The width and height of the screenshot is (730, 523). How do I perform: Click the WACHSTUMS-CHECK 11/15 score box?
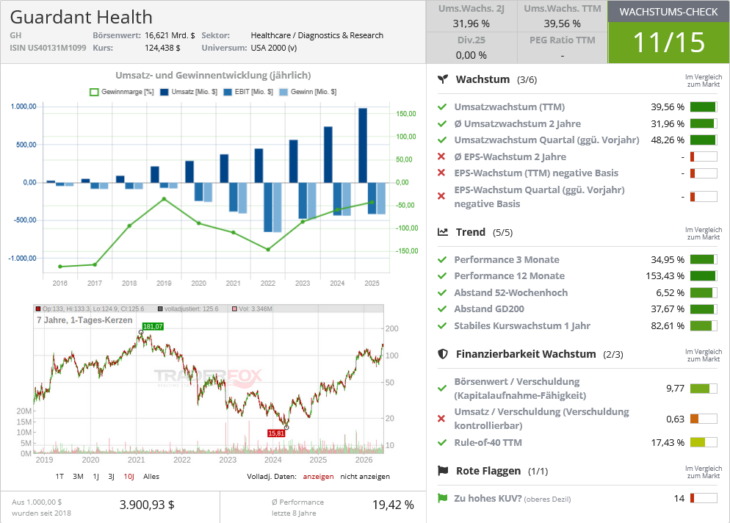point(669,32)
